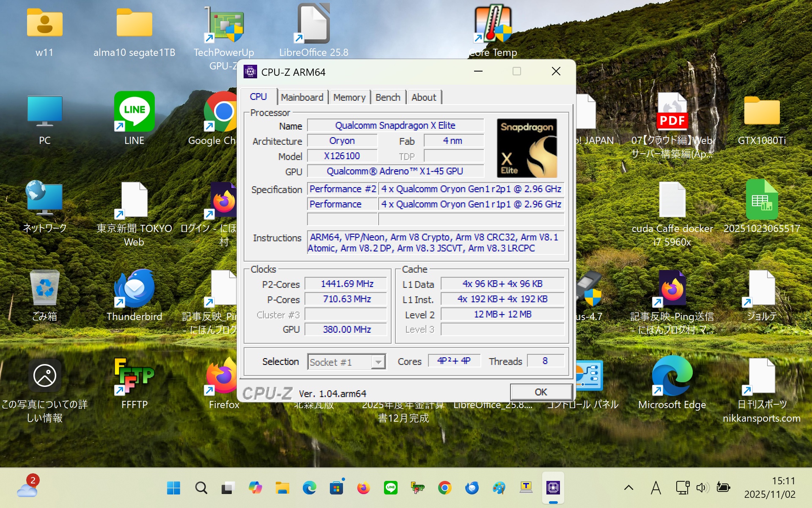Screen dimensions: 812x508
Task: Open the Windows Start menu
Action: 173,488
